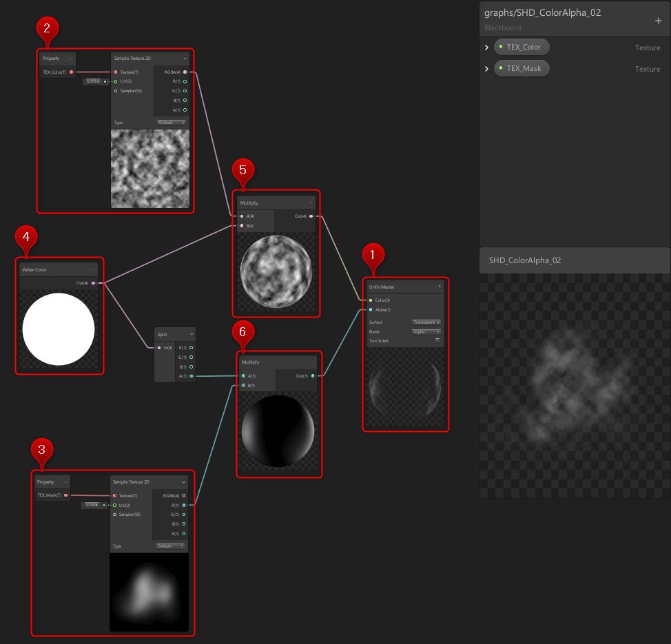This screenshot has width=671, height=644.
Task: Expand the TEX_Mask property in Blackboard
Action: tap(486, 68)
